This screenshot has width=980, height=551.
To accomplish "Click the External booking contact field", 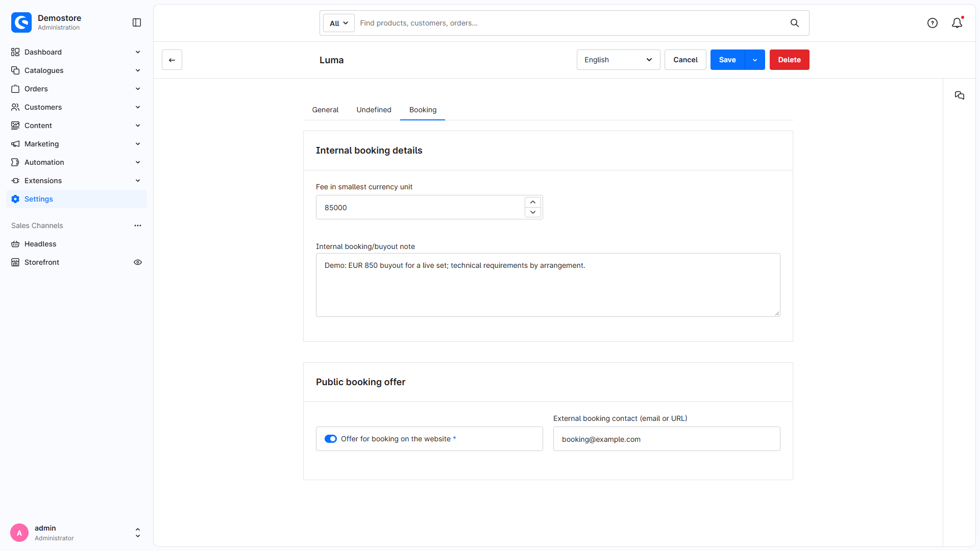I will (667, 439).
